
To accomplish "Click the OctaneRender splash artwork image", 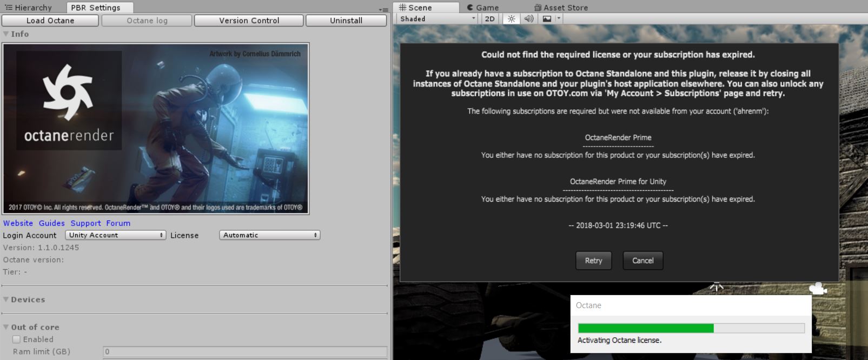I will (x=156, y=129).
